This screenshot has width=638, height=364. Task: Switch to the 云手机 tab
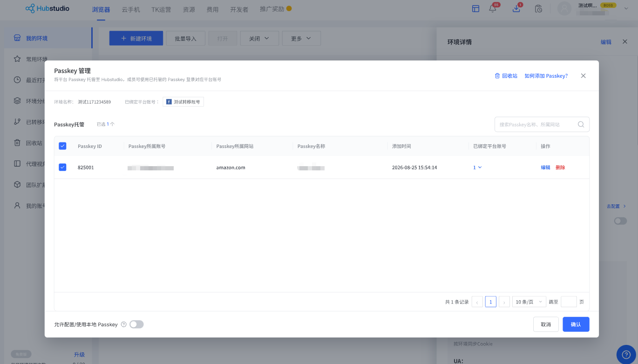pyautogui.click(x=131, y=9)
